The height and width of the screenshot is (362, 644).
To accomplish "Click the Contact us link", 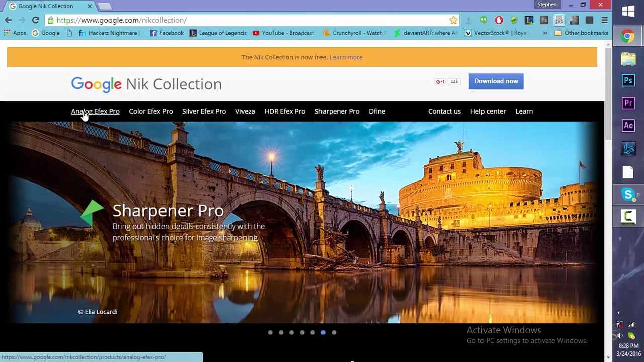I will click(x=444, y=111).
